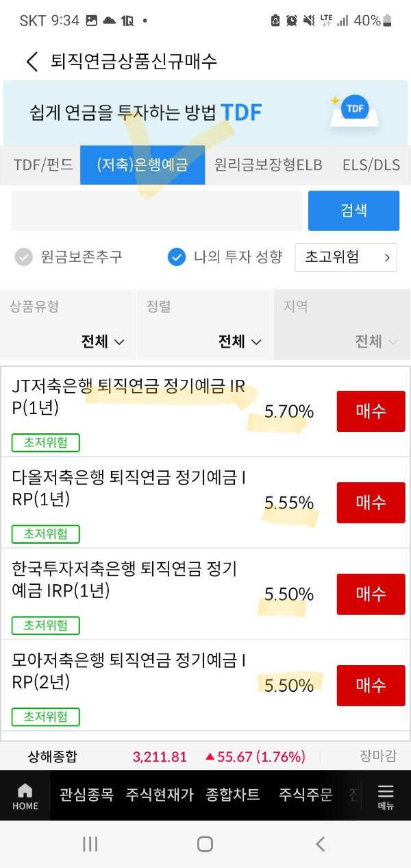
Task: Tap the empty search input field
Action: pos(156,210)
